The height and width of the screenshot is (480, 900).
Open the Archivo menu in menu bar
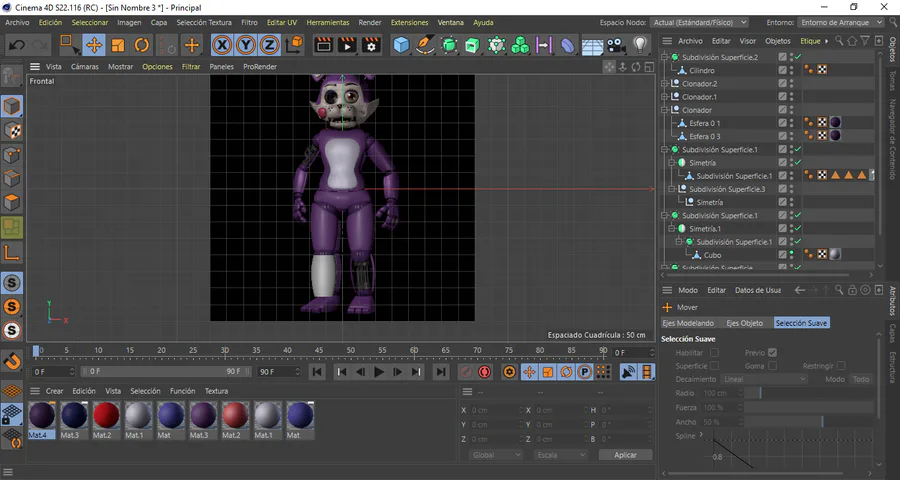(x=17, y=22)
